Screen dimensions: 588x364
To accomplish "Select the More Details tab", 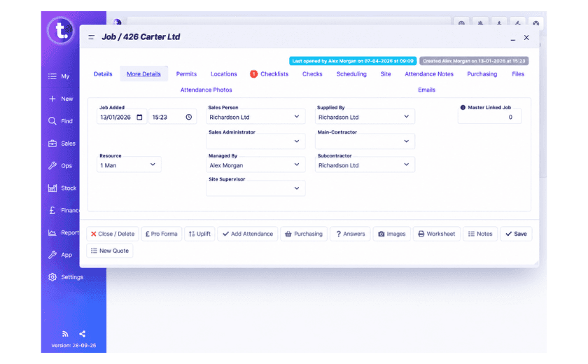I will 143,74.
